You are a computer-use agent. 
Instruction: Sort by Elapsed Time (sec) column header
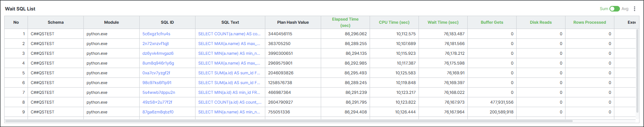[345, 22]
